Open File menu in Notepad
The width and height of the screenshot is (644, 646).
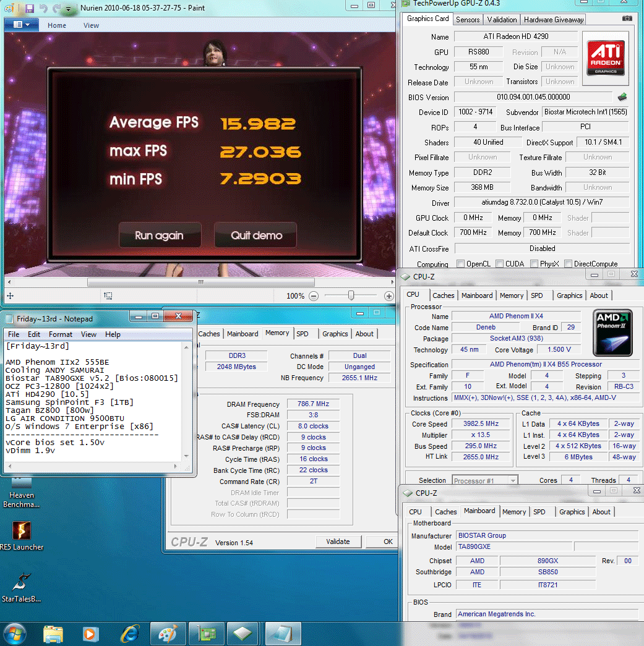click(x=14, y=334)
